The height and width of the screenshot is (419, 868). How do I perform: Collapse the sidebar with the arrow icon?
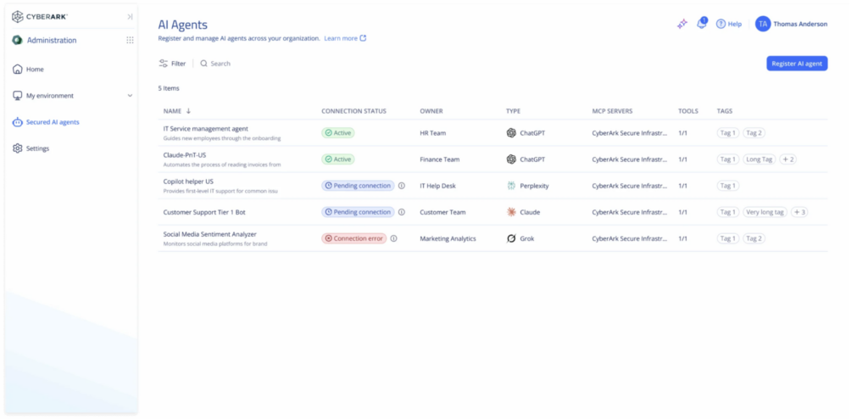tap(130, 17)
